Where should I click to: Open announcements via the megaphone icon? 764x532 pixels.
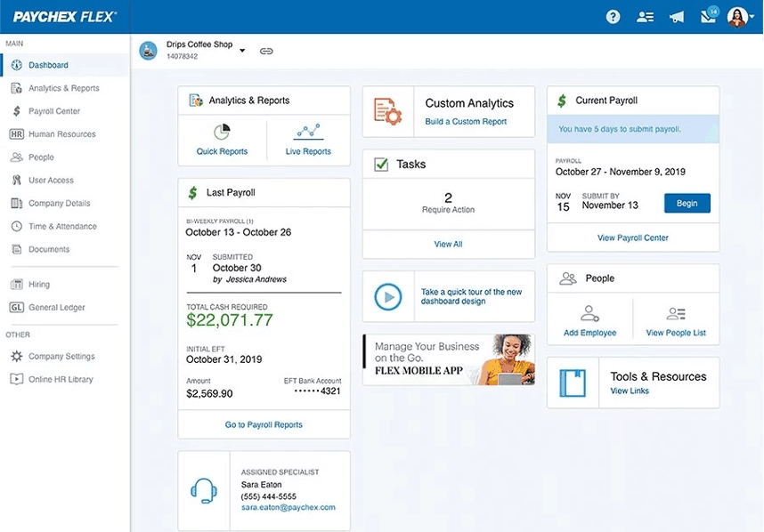coord(676,16)
